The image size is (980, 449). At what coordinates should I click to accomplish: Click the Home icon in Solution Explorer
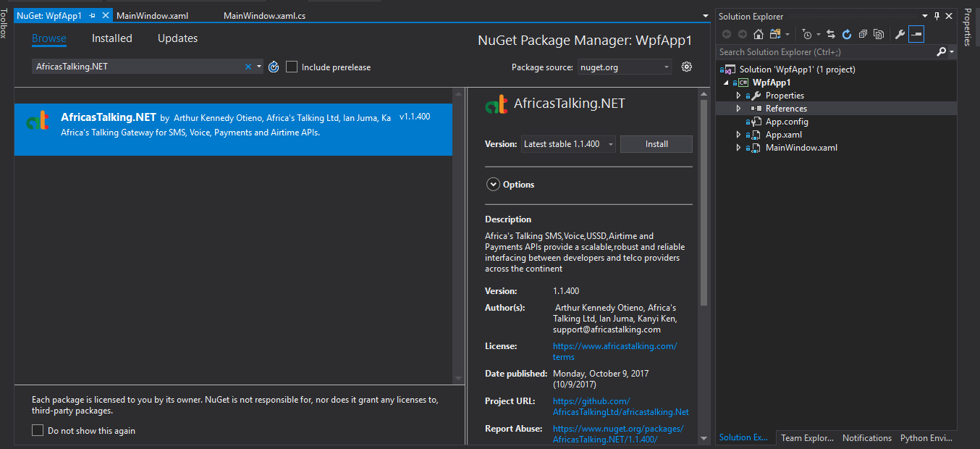click(758, 34)
